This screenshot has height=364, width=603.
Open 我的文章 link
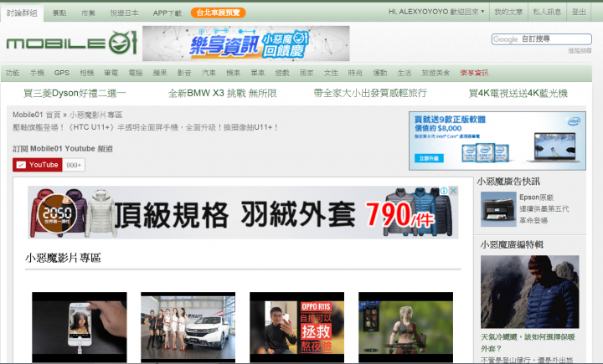pyautogui.click(x=508, y=12)
